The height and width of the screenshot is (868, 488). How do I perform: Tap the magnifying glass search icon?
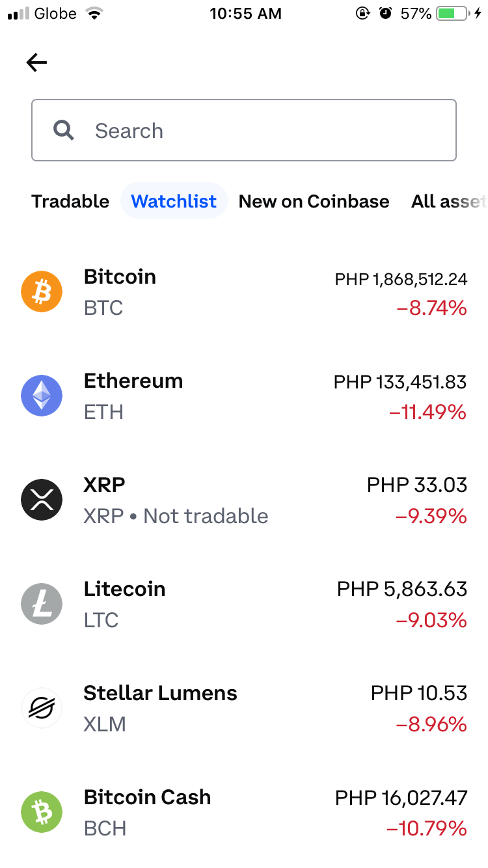tap(64, 131)
